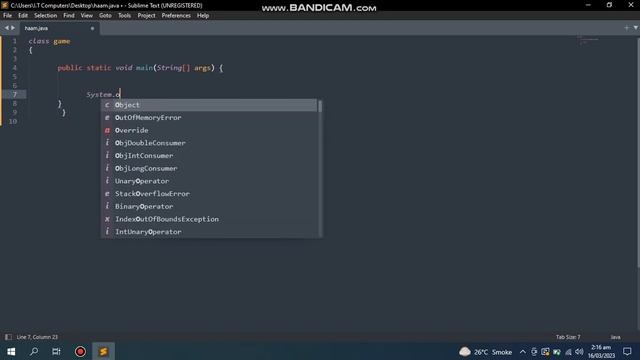Open the Windows Start menu
The height and width of the screenshot is (360, 640).
pos(11,351)
